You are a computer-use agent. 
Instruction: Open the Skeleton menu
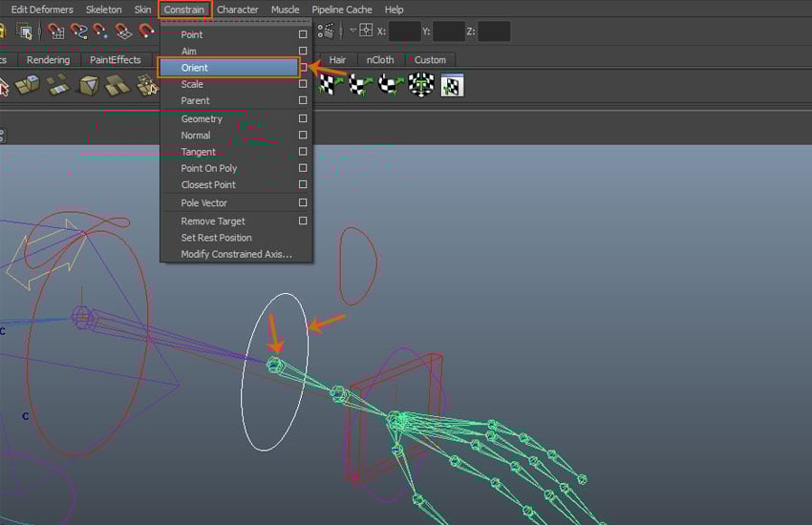[x=103, y=10]
